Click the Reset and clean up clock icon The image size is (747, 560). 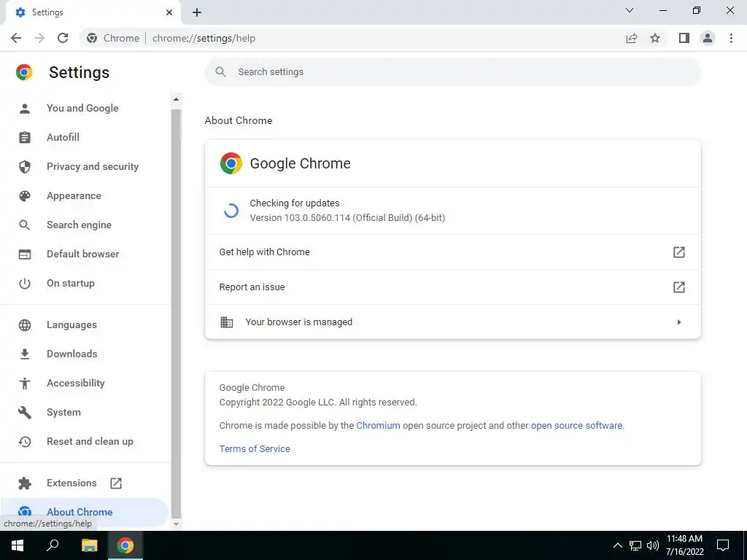point(25,442)
